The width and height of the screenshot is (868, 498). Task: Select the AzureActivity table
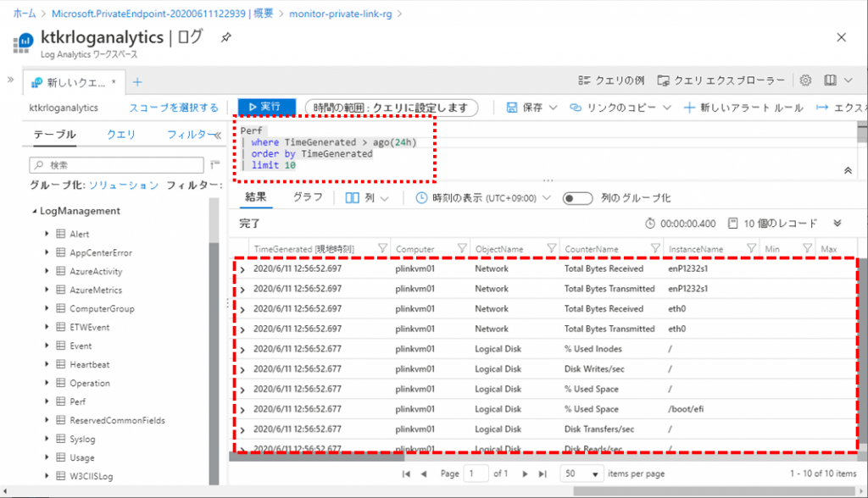tap(96, 271)
